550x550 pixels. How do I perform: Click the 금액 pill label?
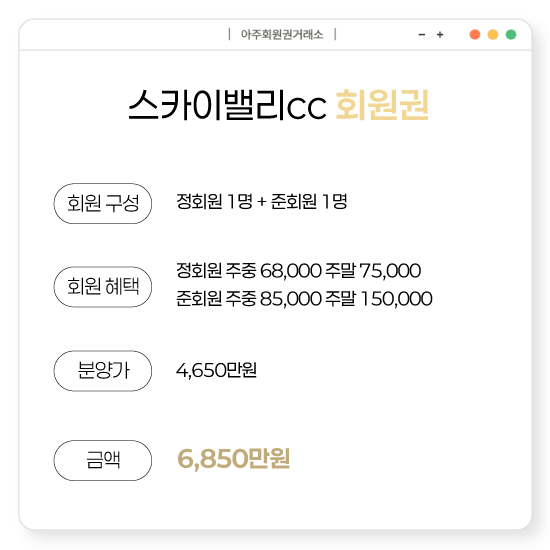103,460
